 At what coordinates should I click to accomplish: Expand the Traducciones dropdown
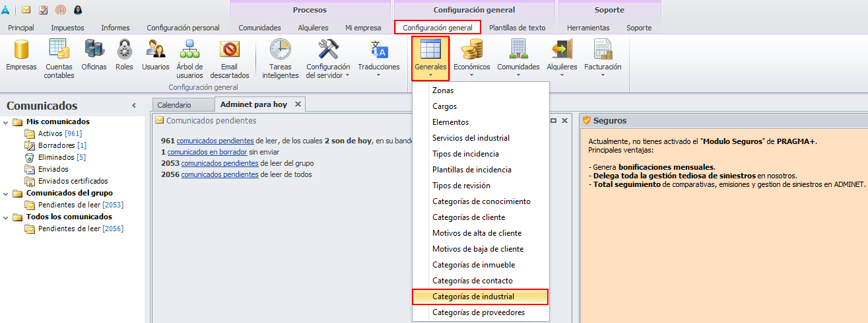coord(379,59)
